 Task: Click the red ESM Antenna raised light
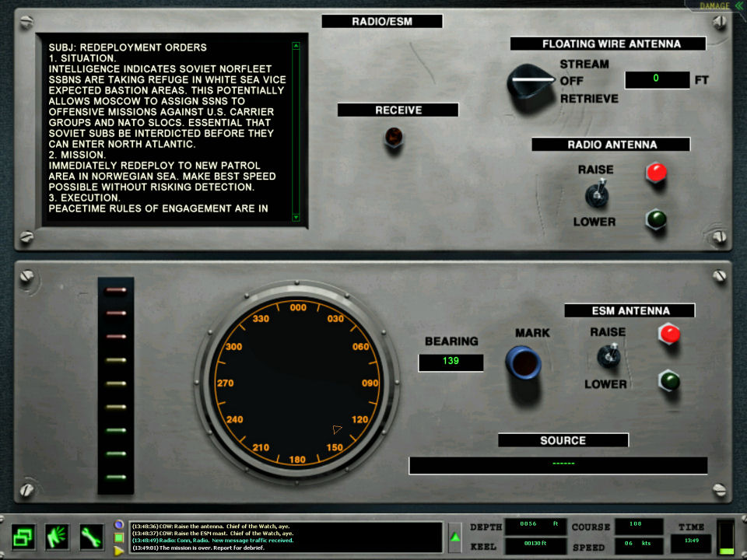click(669, 334)
